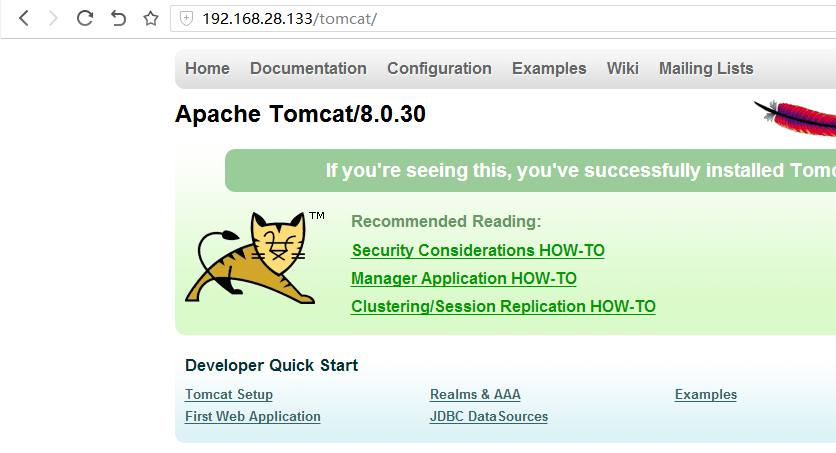Image resolution: width=836 pixels, height=453 pixels.
Task: Click the Apache feather logo
Action: (797, 118)
